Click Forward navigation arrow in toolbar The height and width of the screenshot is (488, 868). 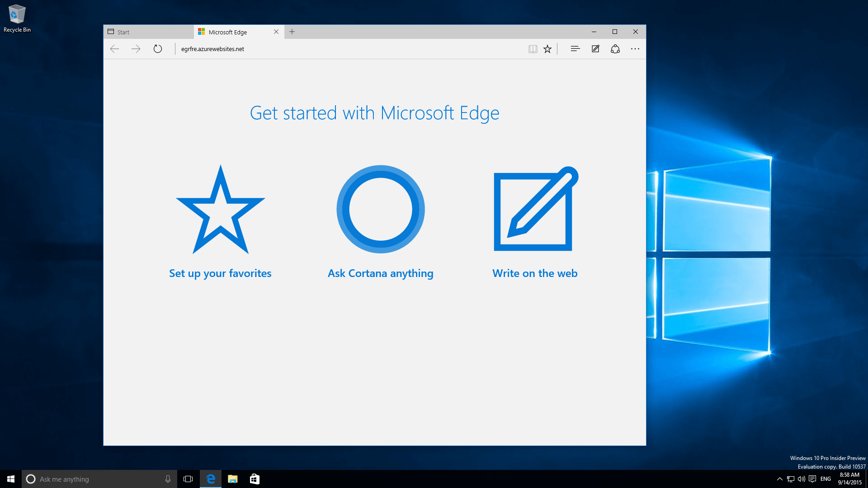coord(136,49)
